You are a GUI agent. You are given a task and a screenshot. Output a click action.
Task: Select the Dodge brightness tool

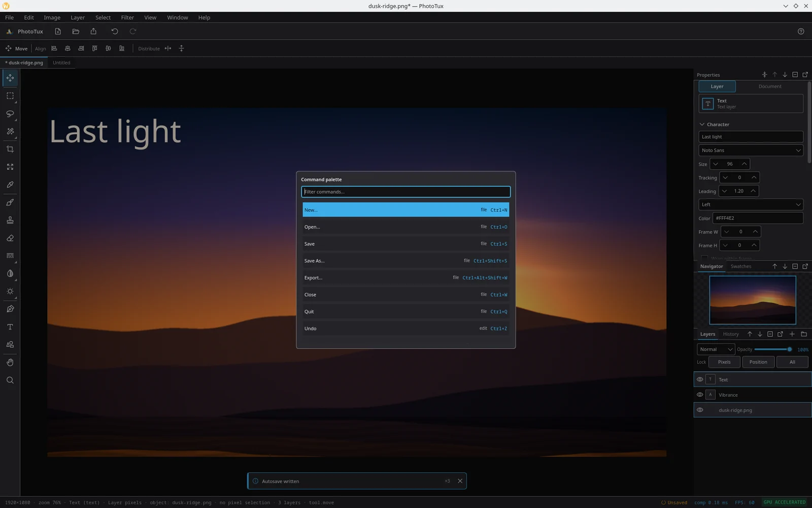point(10,292)
